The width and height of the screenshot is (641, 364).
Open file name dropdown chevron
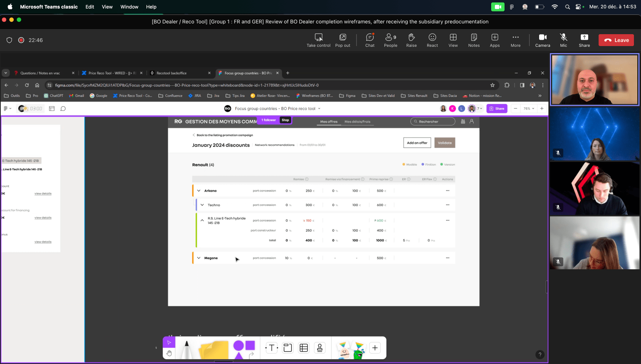pyautogui.click(x=319, y=109)
